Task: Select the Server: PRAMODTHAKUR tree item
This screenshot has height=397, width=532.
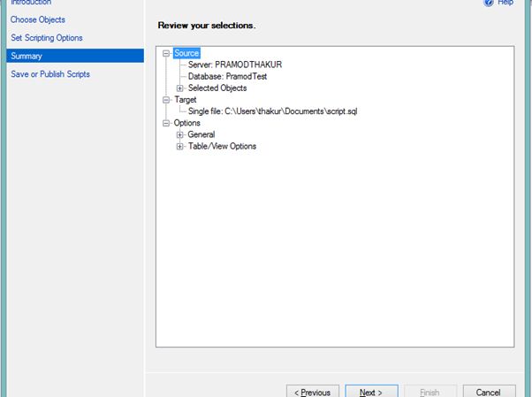Action: pos(234,65)
